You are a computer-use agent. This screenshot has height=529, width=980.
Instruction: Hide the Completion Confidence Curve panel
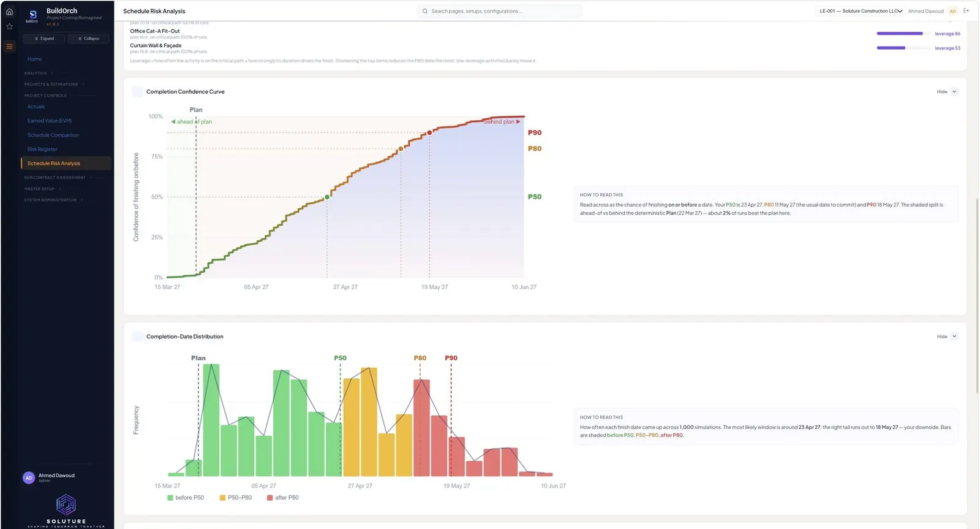pyautogui.click(x=947, y=92)
